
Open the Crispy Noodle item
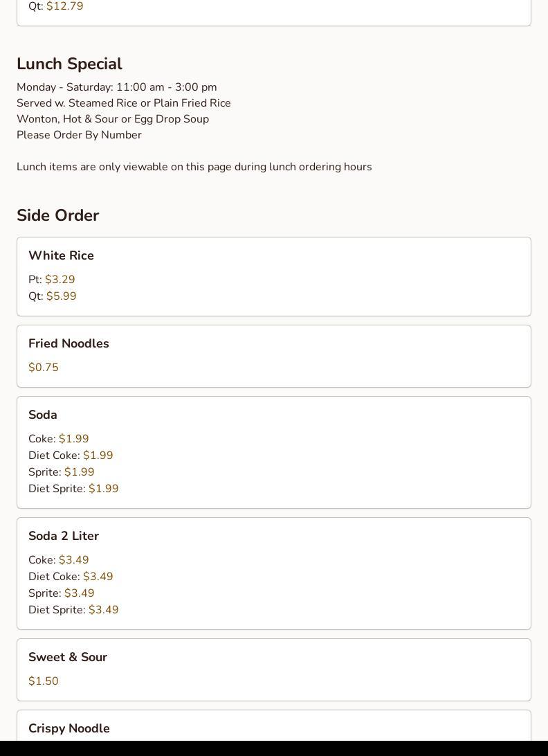click(69, 728)
